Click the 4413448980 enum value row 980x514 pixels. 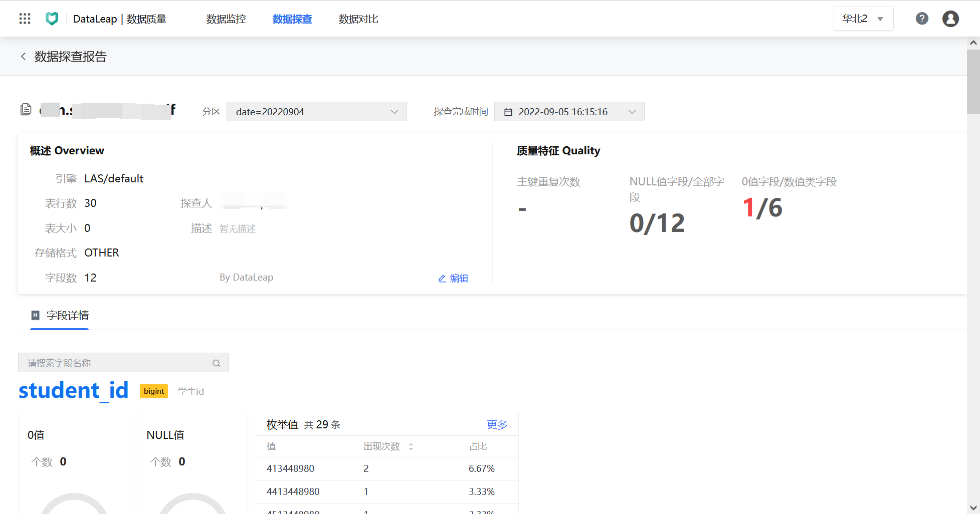387,492
